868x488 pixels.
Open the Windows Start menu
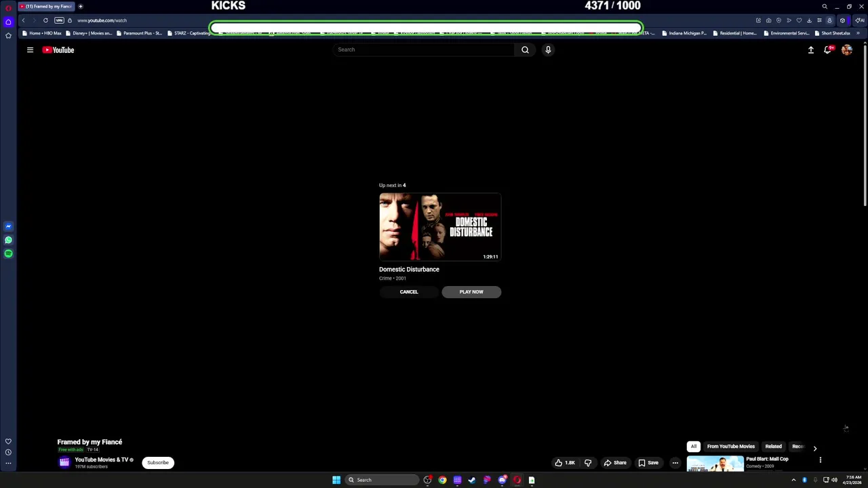[336, 480]
